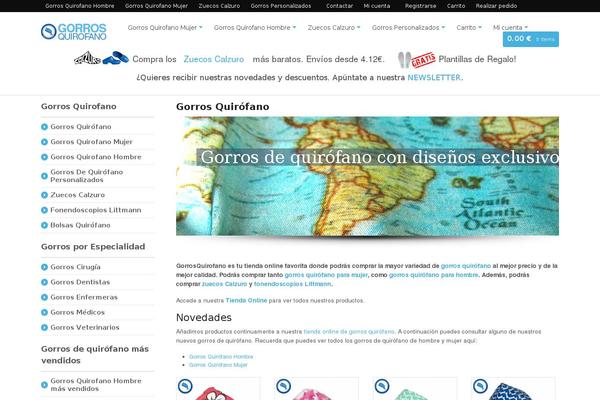
Task: Open sidebar link Gorros Quirofano Hombre más vendidos
Action: point(96,385)
